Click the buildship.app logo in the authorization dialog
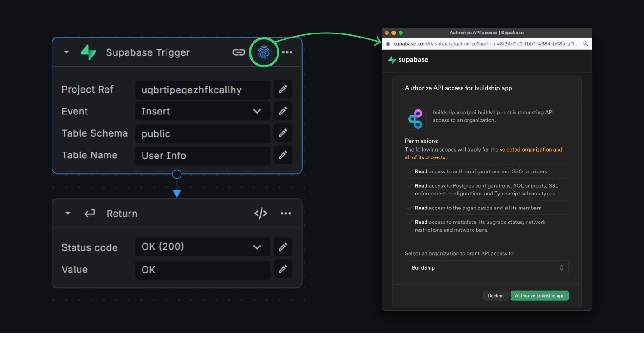 (x=415, y=119)
